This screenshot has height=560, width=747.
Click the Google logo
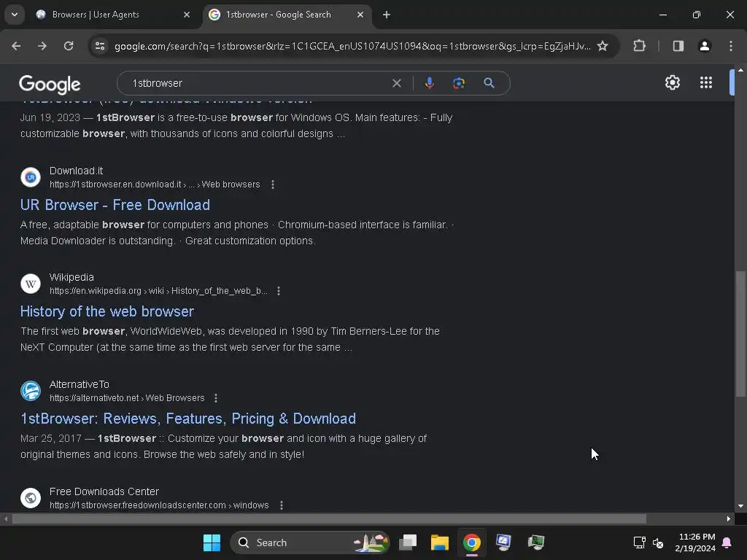(50, 85)
